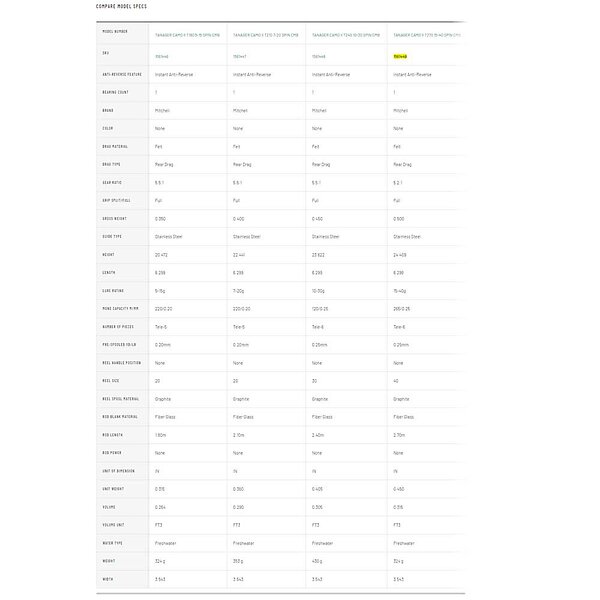The image size is (600, 600).
Task: Select the Rod Blank Material row label
Action: tap(122, 415)
